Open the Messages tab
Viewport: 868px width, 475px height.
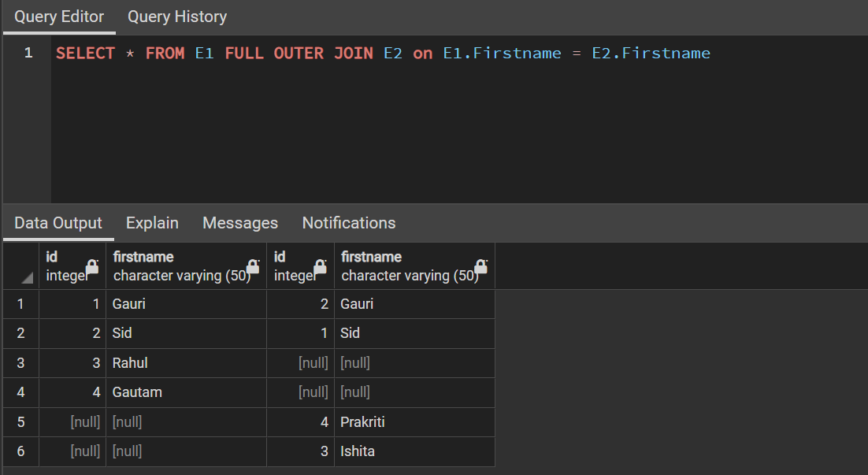(x=239, y=223)
